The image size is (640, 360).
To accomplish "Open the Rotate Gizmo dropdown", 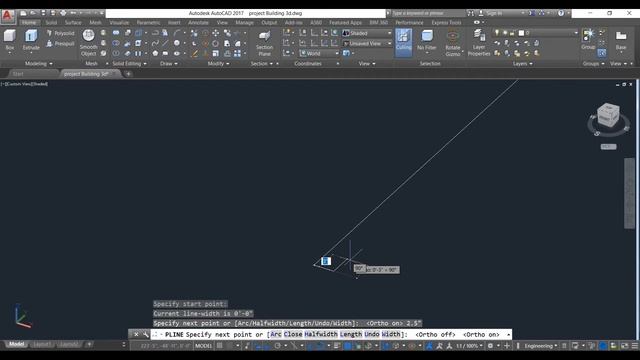I will [x=453, y=43].
